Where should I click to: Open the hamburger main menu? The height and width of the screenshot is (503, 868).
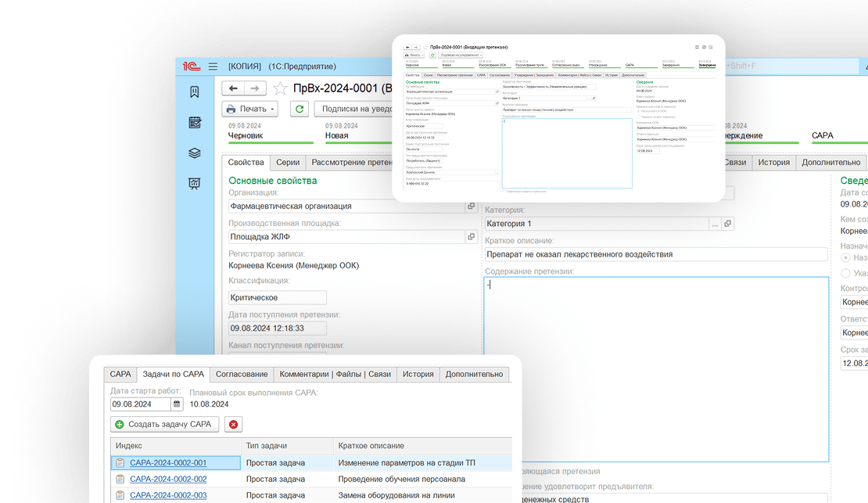coord(213,66)
